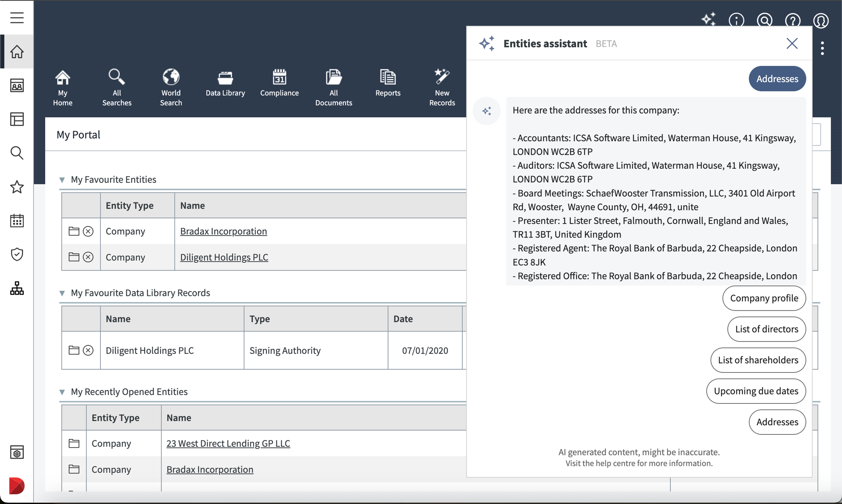The width and height of the screenshot is (842, 504).
Task: Open the World Search menu item
Action: pos(171,87)
